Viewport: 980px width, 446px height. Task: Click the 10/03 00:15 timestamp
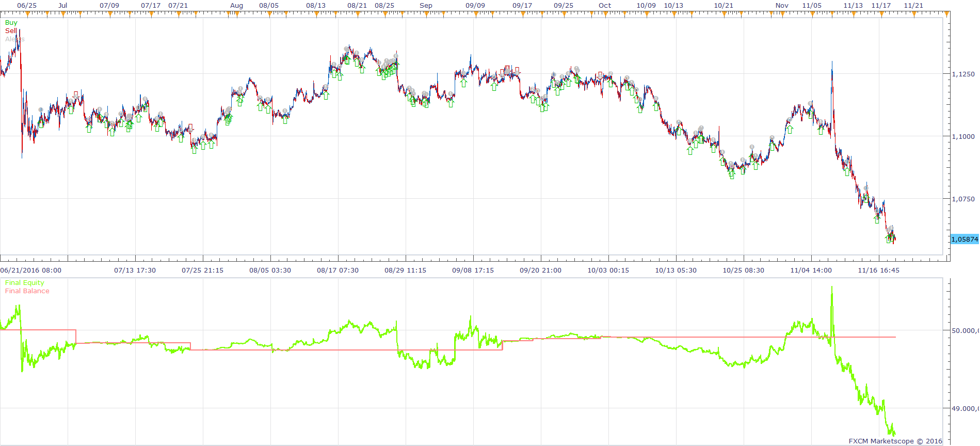click(608, 270)
